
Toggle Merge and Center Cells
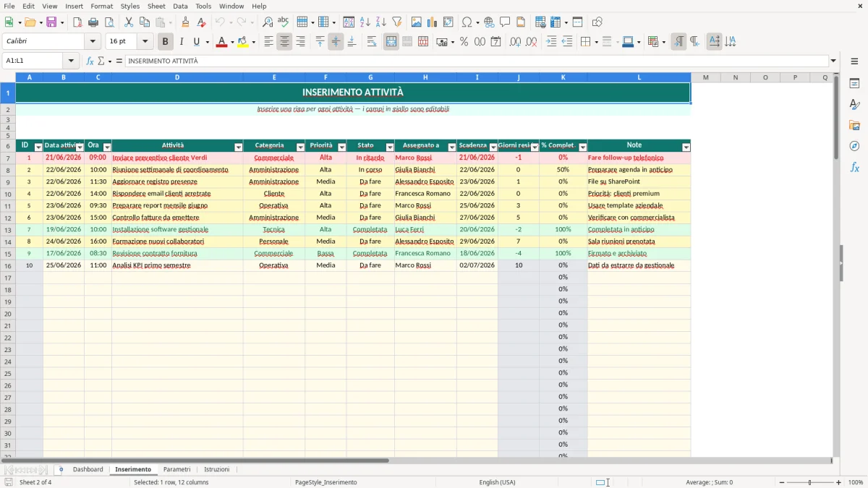(391, 42)
